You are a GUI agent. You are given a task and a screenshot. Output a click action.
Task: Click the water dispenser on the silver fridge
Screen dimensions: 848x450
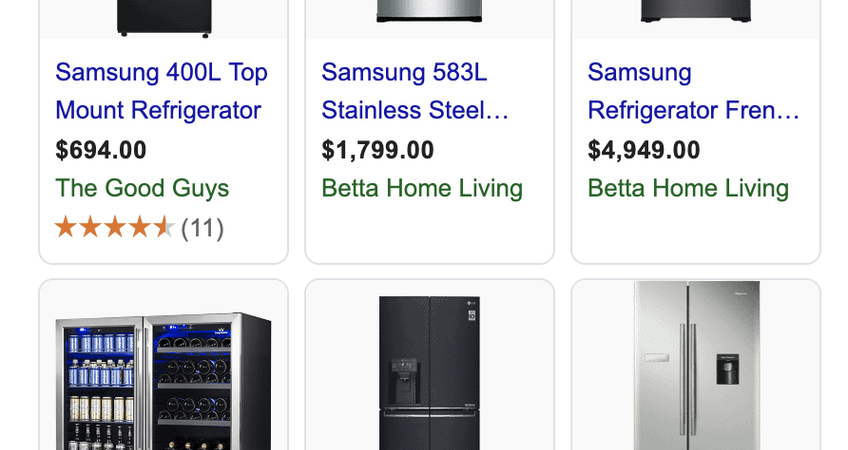[727, 370]
